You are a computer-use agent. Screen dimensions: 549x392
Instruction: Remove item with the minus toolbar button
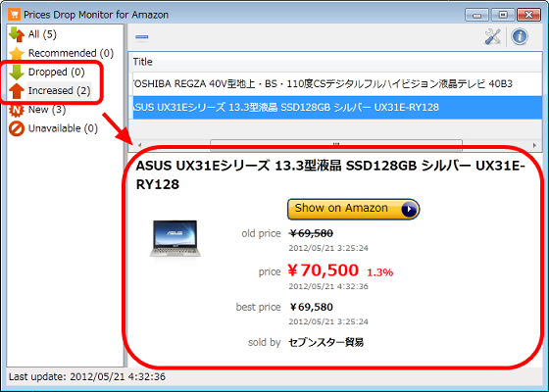click(x=142, y=36)
